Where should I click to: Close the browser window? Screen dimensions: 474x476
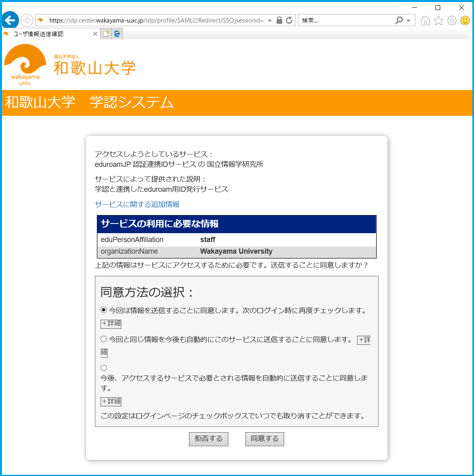click(462, 7)
